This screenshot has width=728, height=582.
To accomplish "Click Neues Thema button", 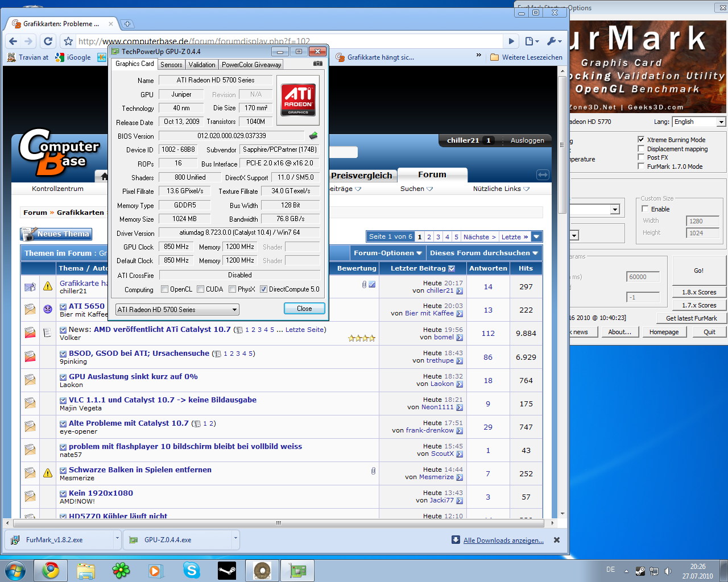I will 56,234.
